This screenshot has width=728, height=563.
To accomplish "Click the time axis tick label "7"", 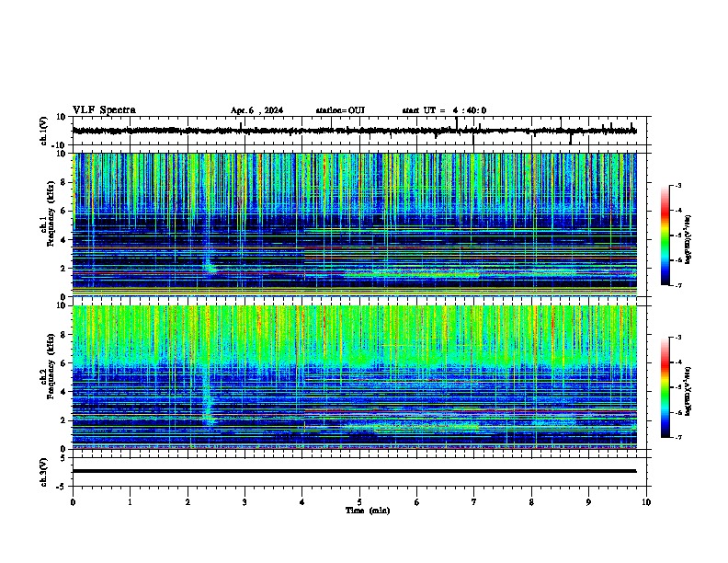I will [474, 502].
